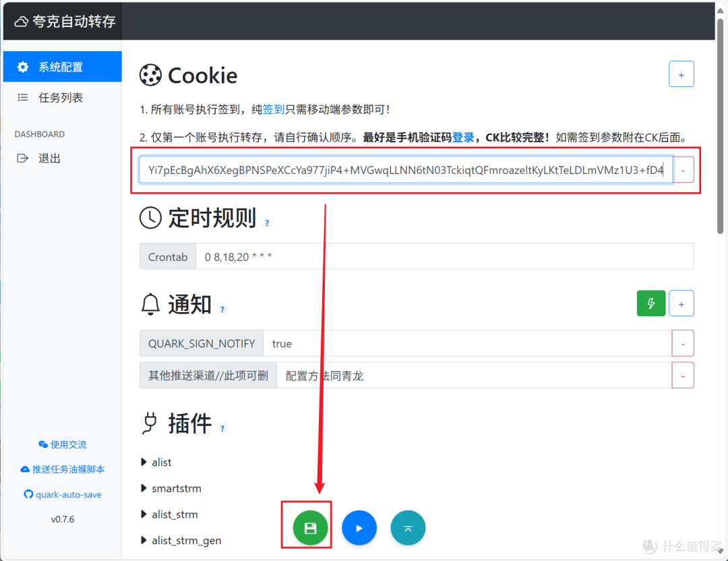
Task: Click the gear icon beside 系统配置
Action: [x=23, y=67]
